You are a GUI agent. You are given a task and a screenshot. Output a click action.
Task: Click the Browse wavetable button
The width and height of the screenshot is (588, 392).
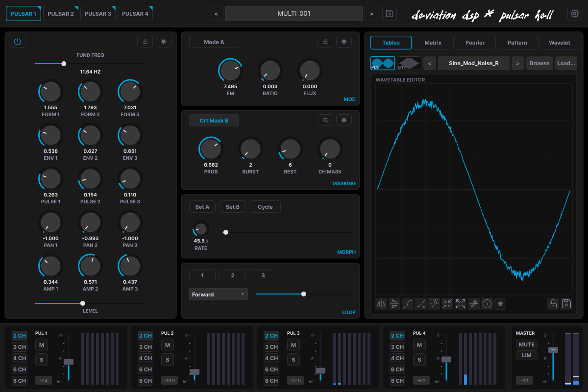click(539, 63)
